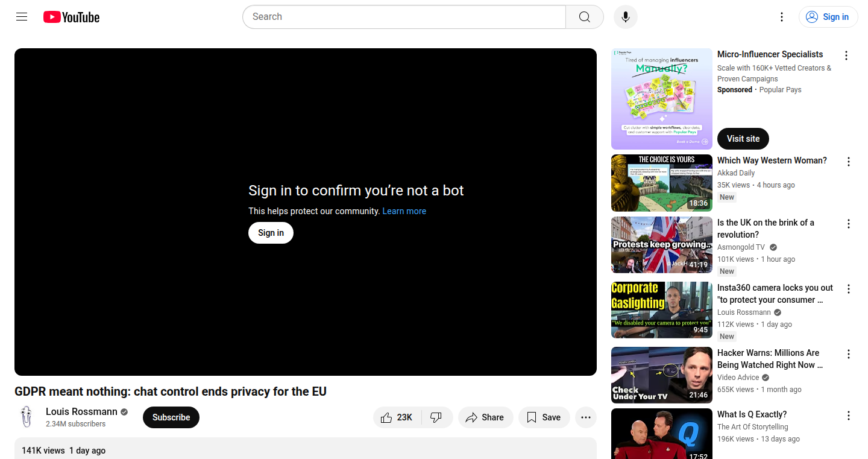Click video title GDPR meant nothing
The width and height of the screenshot is (868, 459).
click(x=171, y=391)
